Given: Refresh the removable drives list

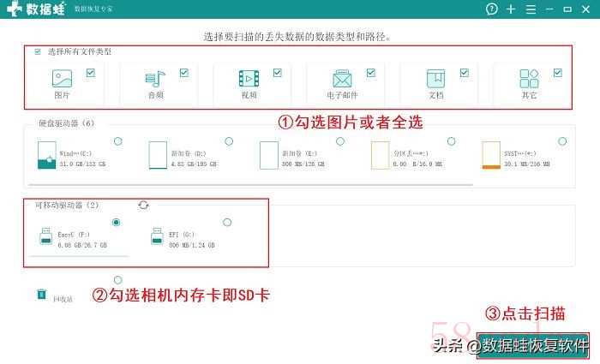Looking at the screenshot, I should pyautogui.click(x=143, y=206).
